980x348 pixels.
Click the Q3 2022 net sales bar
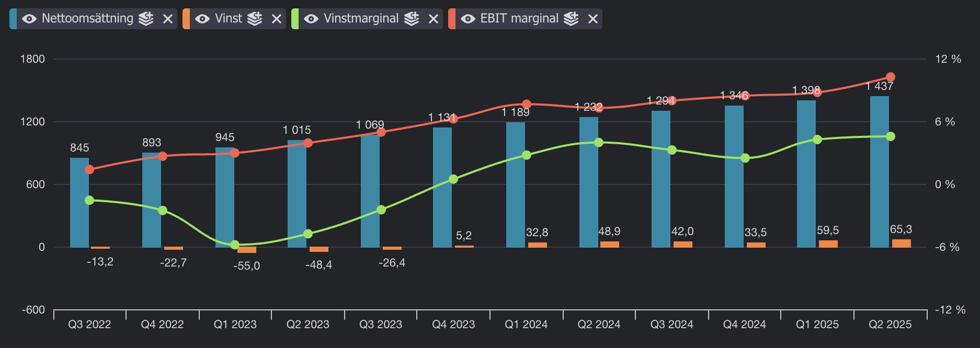[79, 203]
